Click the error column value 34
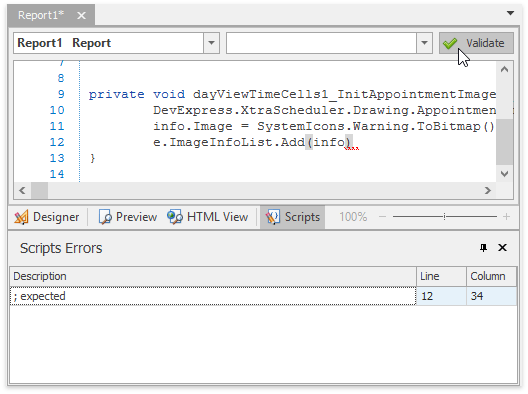The image size is (528, 394). (x=491, y=296)
